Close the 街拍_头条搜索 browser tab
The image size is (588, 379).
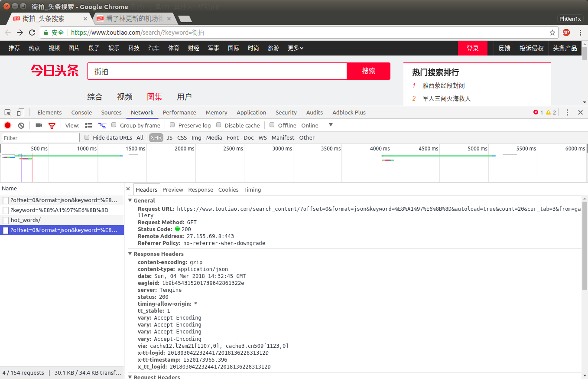[x=85, y=19]
